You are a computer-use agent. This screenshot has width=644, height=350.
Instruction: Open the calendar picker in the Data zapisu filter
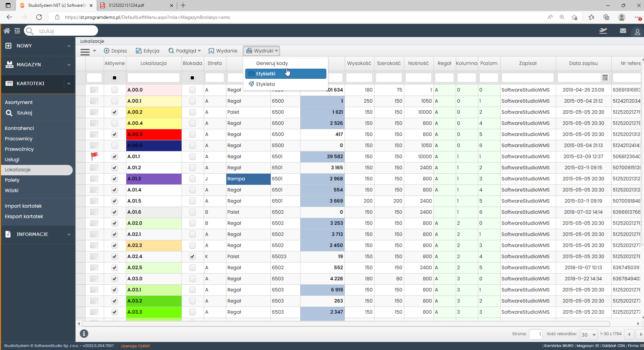(x=605, y=78)
